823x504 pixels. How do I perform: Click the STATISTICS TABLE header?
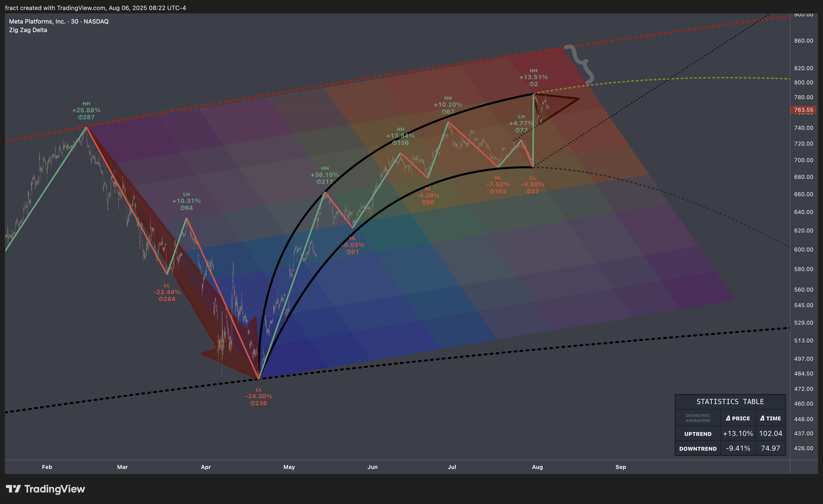(x=730, y=402)
